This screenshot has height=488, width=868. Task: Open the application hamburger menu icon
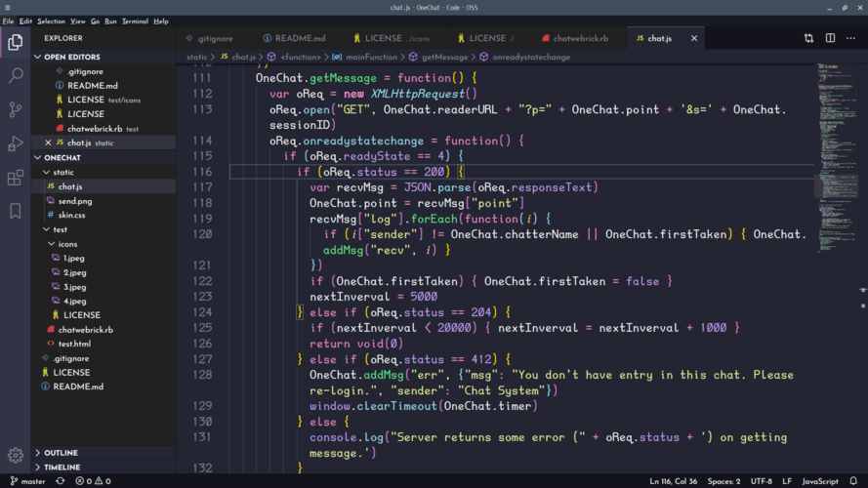pyautogui.click(x=8, y=8)
